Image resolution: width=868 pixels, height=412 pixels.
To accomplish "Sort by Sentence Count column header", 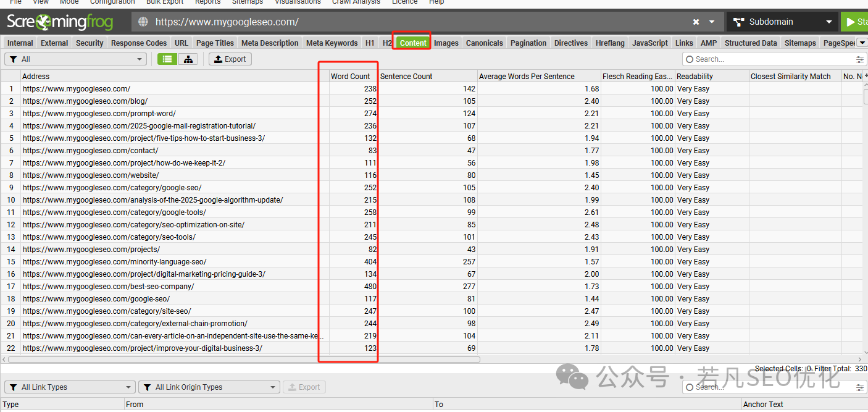I will [x=428, y=77].
